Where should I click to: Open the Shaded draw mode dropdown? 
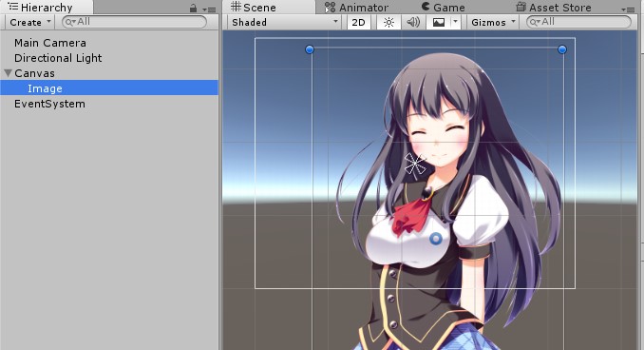pos(285,22)
